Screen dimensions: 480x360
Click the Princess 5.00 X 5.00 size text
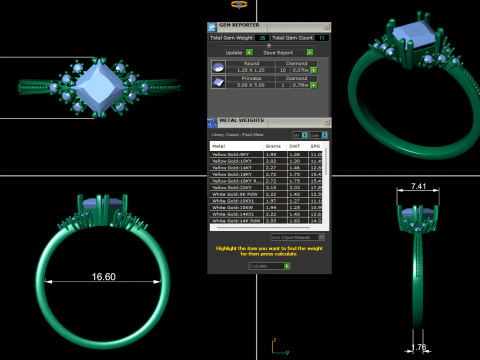(x=251, y=85)
